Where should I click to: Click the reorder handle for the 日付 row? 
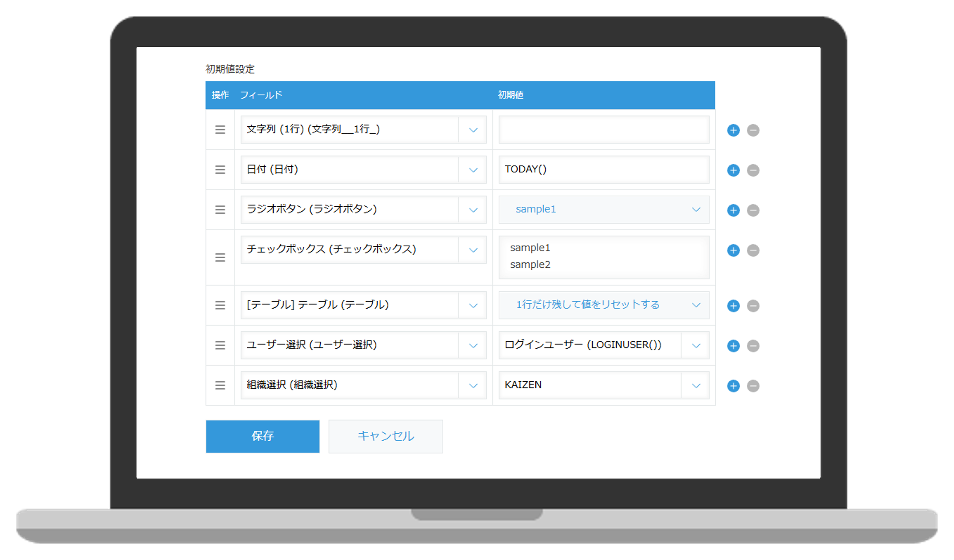tap(220, 170)
